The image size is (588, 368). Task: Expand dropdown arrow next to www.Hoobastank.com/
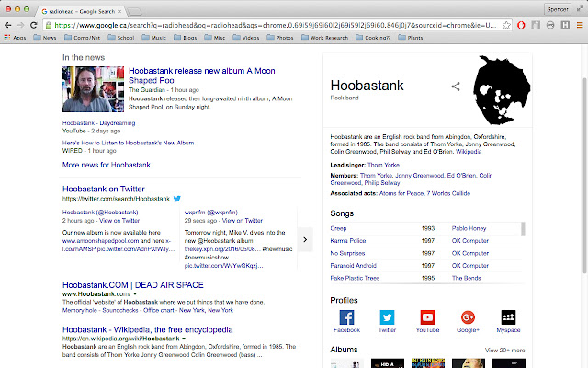[x=135, y=294]
